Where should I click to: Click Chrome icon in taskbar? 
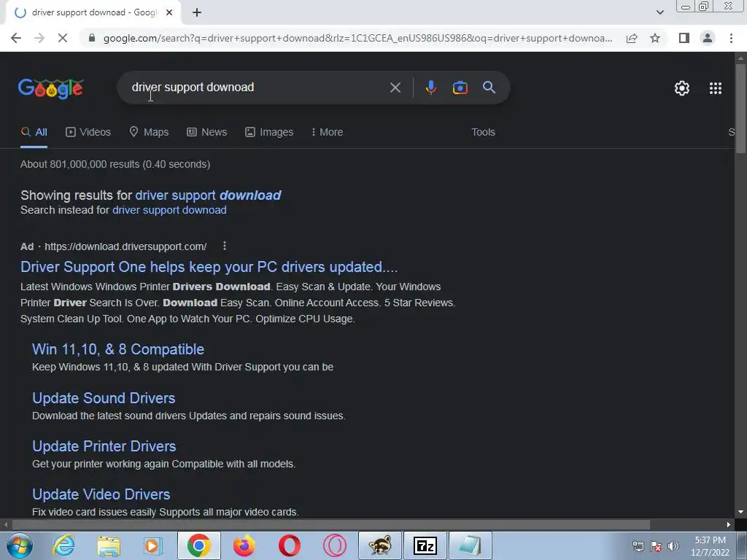[198, 545]
